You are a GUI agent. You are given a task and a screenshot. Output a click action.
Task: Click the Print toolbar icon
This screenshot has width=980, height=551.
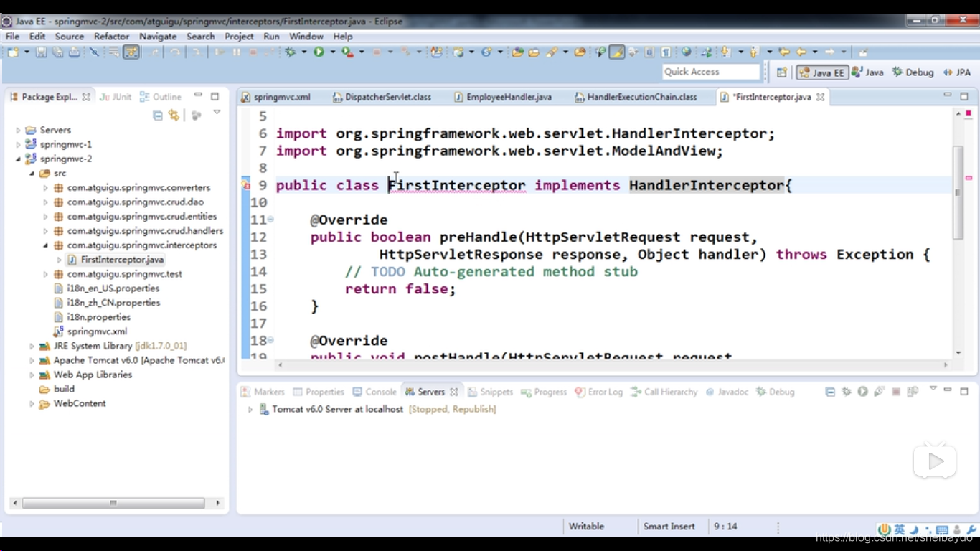[x=74, y=52]
